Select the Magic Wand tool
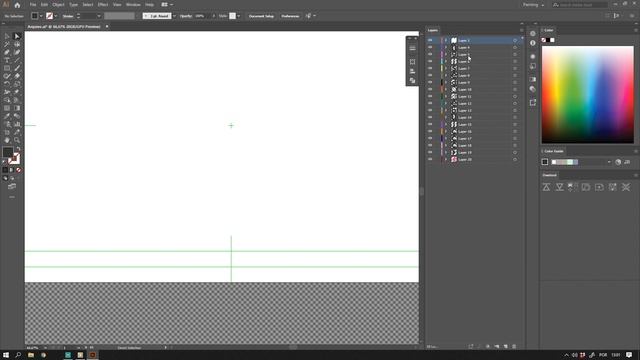 pyautogui.click(x=7, y=44)
